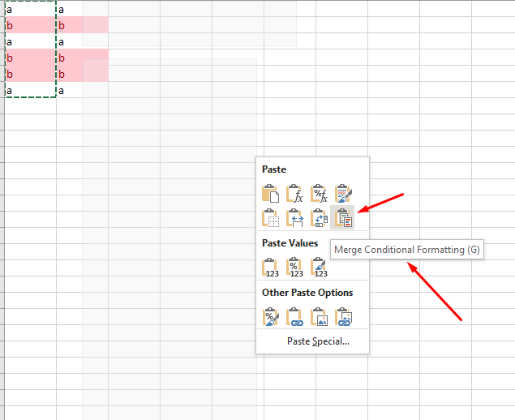Click the Paste Formatting only (% brush) icon

[270, 316]
